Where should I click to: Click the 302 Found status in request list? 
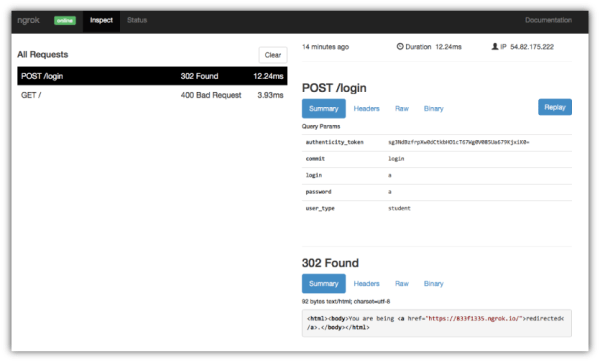[199, 76]
